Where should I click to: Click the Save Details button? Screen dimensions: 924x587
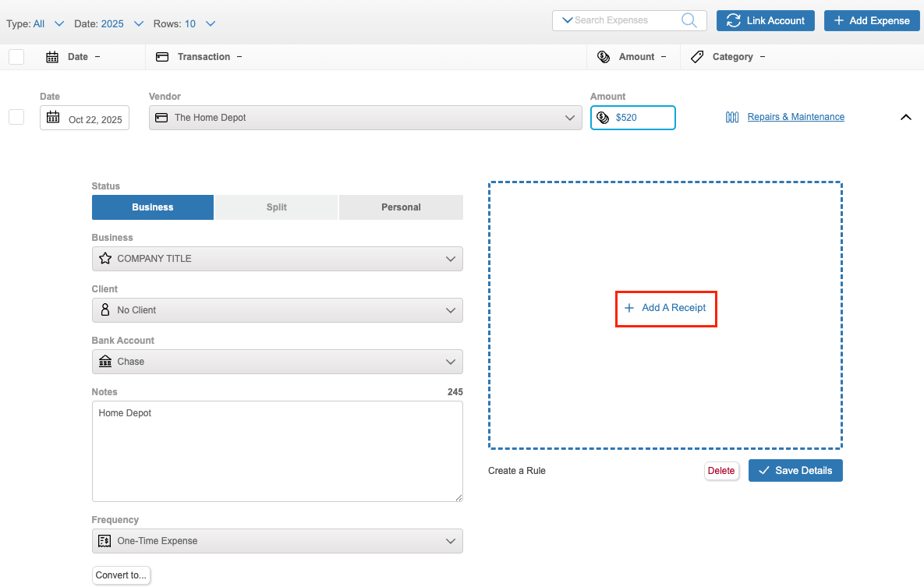pos(795,471)
